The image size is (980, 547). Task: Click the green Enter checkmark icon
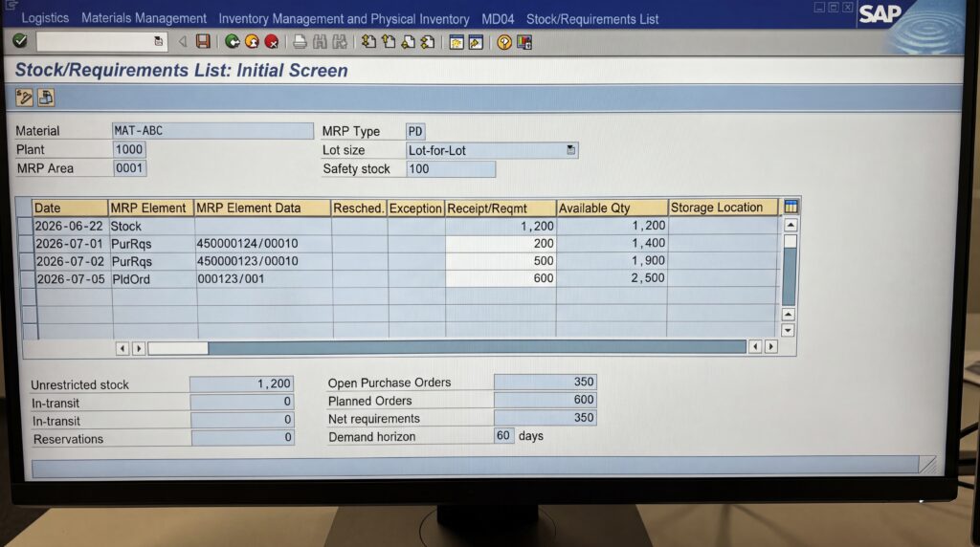(x=20, y=41)
